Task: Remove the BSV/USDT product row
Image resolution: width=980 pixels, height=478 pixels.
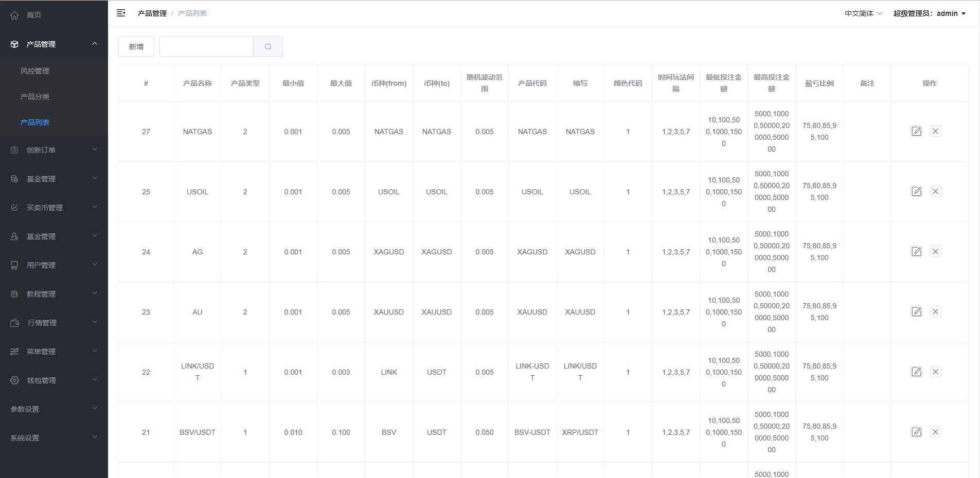Action: [x=935, y=432]
